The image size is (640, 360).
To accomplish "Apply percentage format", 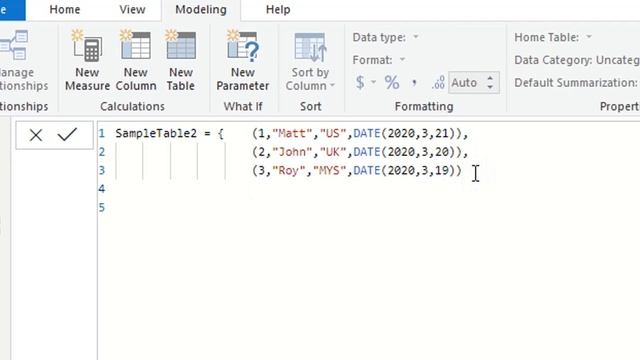I will click(392, 83).
